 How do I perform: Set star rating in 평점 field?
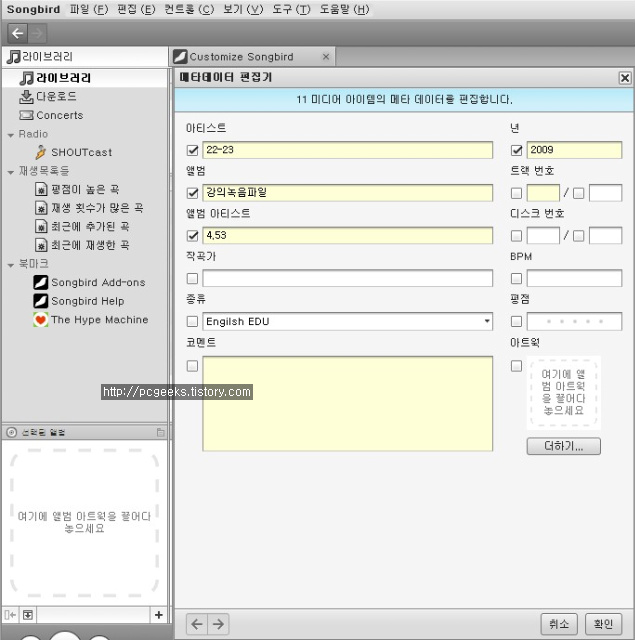coord(574,321)
